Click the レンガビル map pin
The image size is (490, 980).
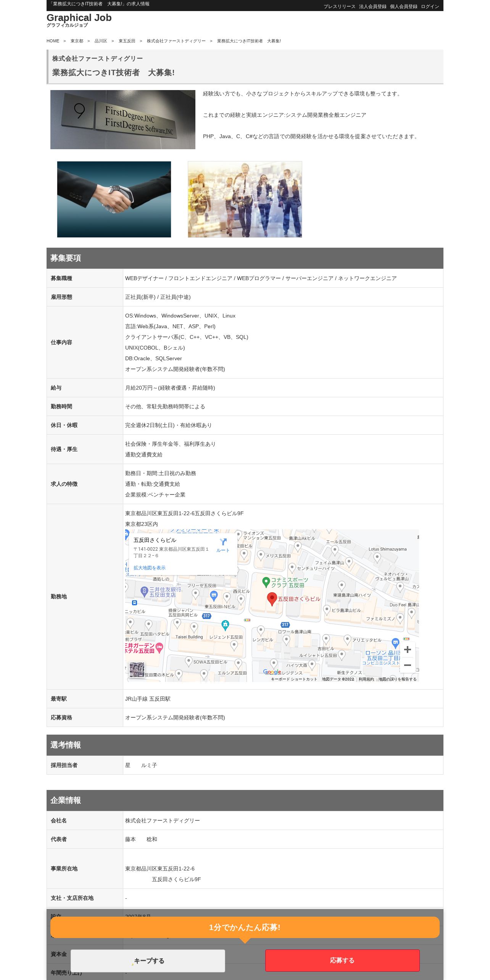[x=261, y=631]
